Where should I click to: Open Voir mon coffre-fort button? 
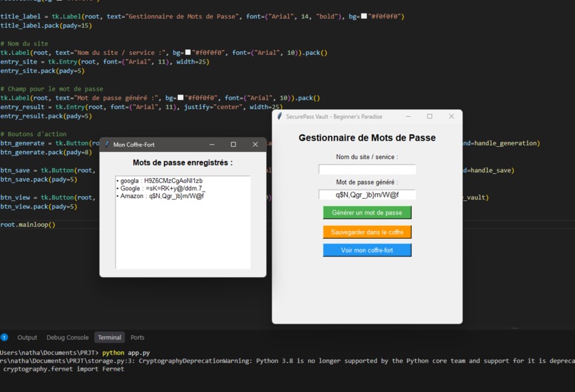pyautogui.click(x=367, y=250)
